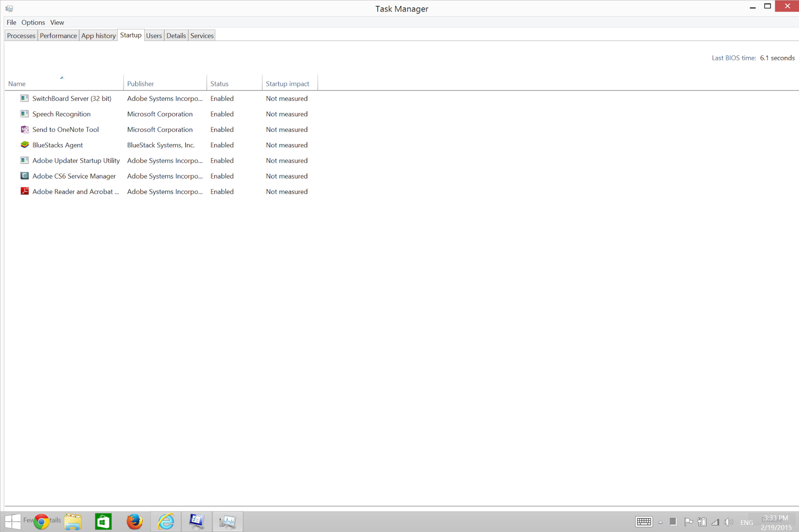Click Enabled status for Adobe CS6 Service Manager

(x=222, y=176)
